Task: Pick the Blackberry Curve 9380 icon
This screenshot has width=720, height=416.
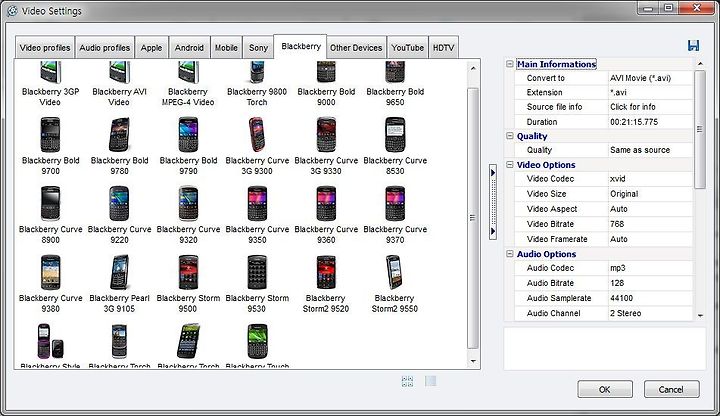Action: pyautogui.click(x=51, y=272)
